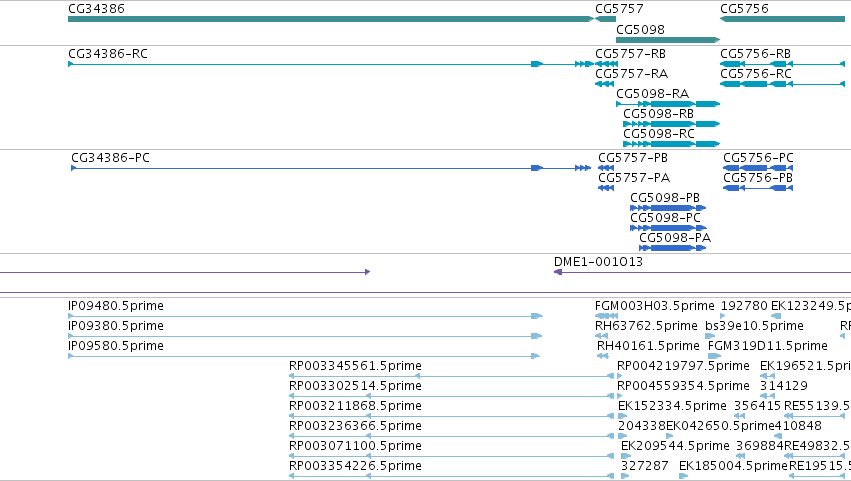
Task: Select the 356415 feature label
Action: (758, 407)
